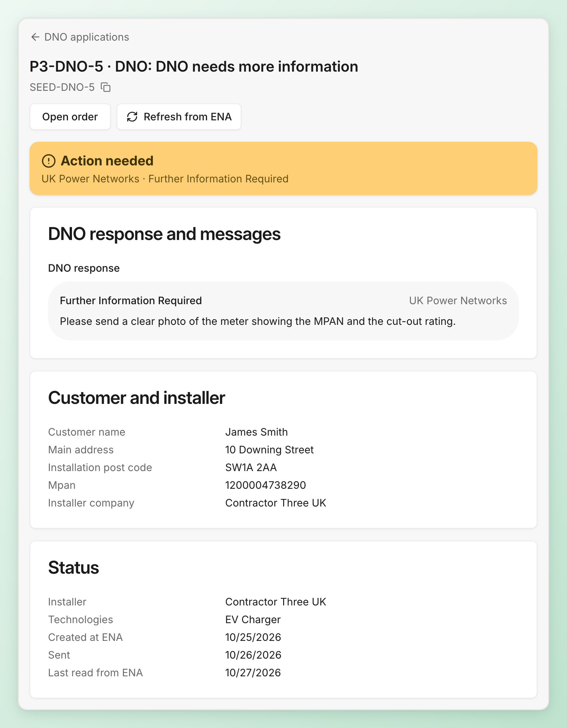This screenshot has width=567, height=728.
Task: Copy the SEED-DNO-5 reference
Action: pyautogui.click(x=106, y=87)
